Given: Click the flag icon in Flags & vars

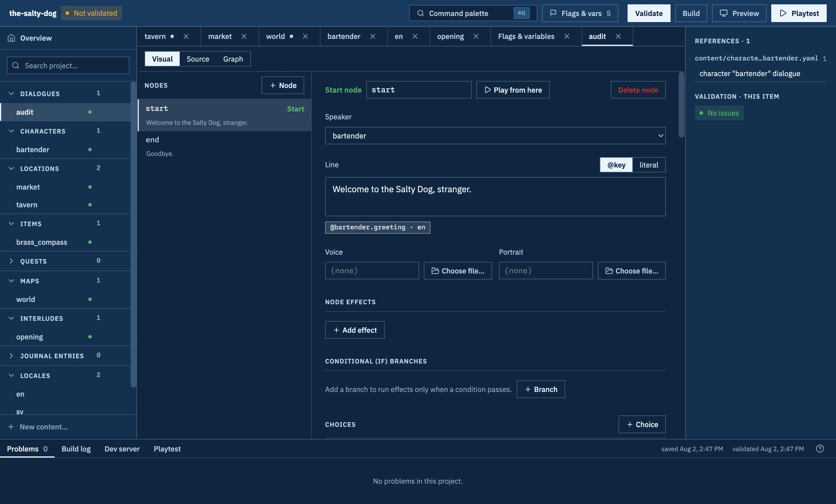Looking at the screenshot, I should (553, 13).
